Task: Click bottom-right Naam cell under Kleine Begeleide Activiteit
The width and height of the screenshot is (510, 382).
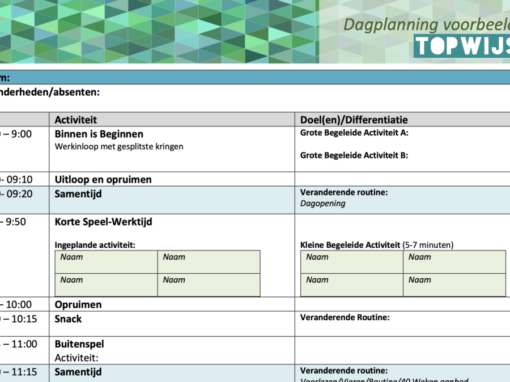Action: click(x=455, y=285)
